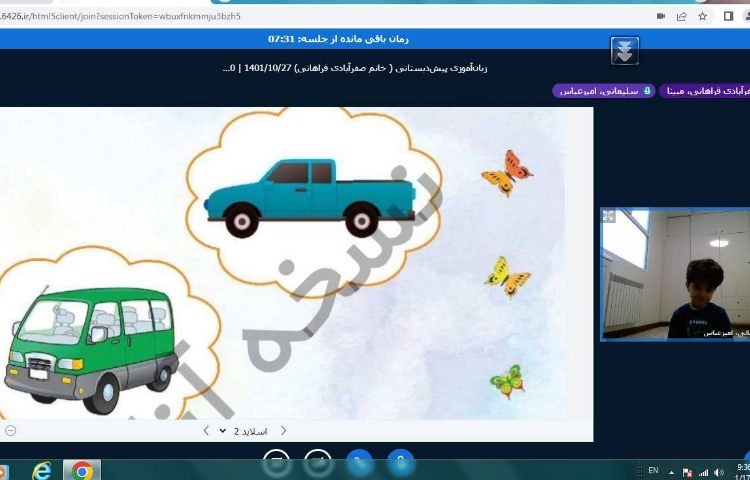Click the fullscreen icon on the webcam
Screen dimensions: 750x480
[x=608, y=216]
